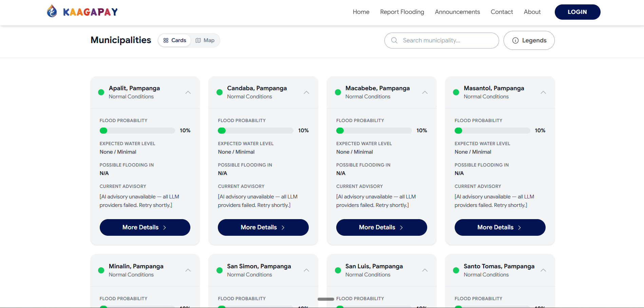The width and height of the screenshot is (644, 308).
Task: Collapse the Apalit, Pampanga card
Action: 188,92
